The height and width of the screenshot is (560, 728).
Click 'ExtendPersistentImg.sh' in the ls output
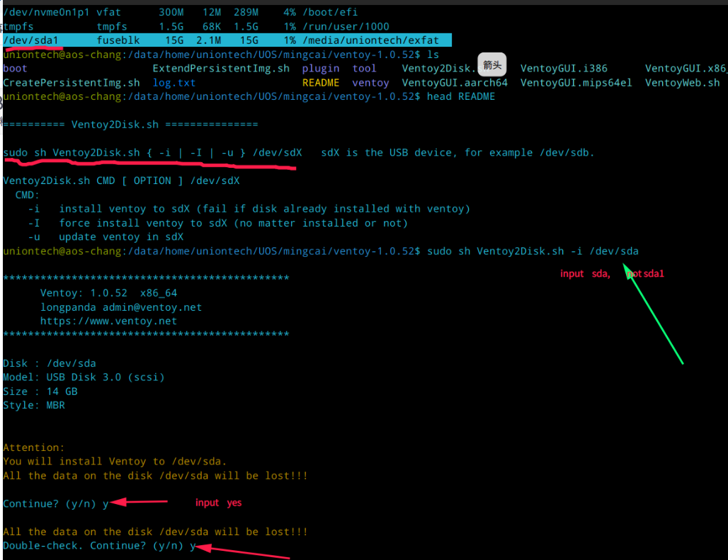tap(221, 69)
